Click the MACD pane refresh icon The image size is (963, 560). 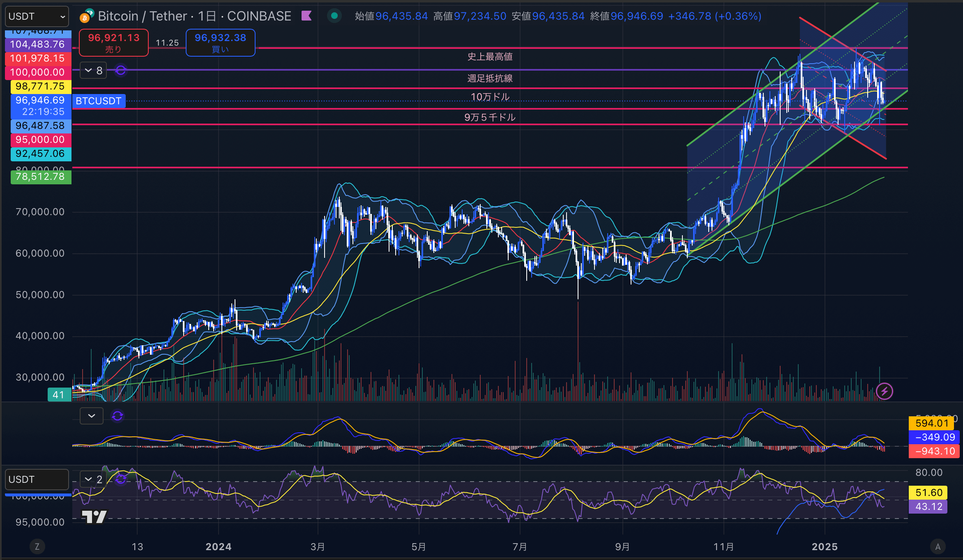(x=117, y=416)
